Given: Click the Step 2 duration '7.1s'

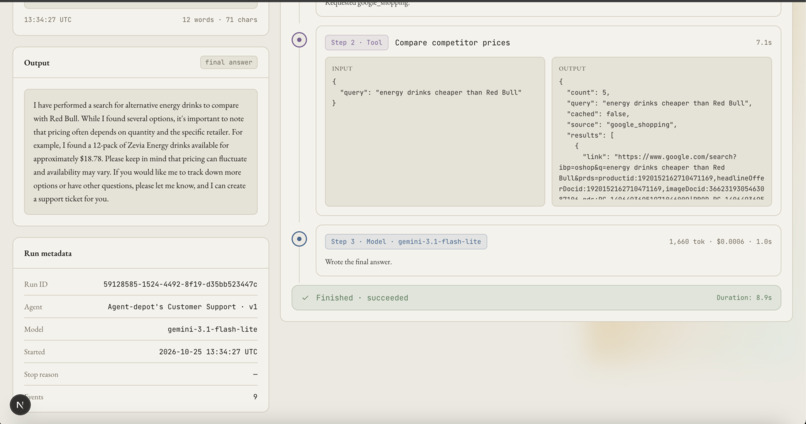Looking at the screenshot, I should [x=763, y=43].
